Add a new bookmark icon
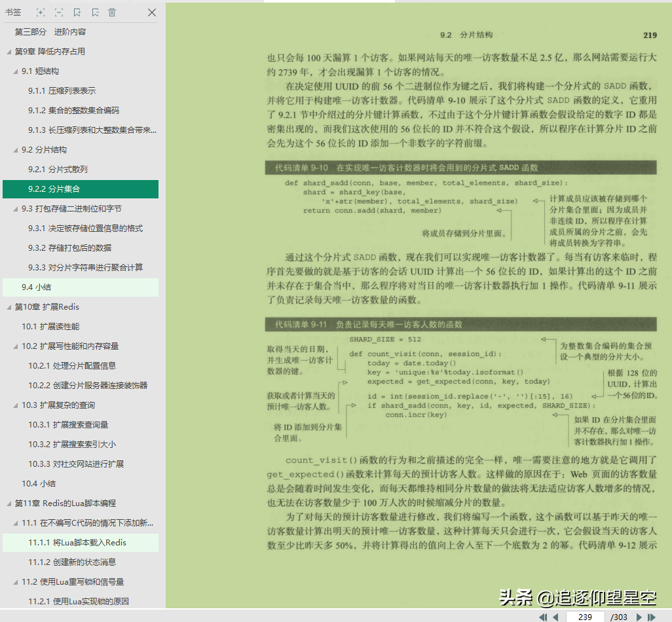Screen dimensions: 672x622 tap(77, 12)
